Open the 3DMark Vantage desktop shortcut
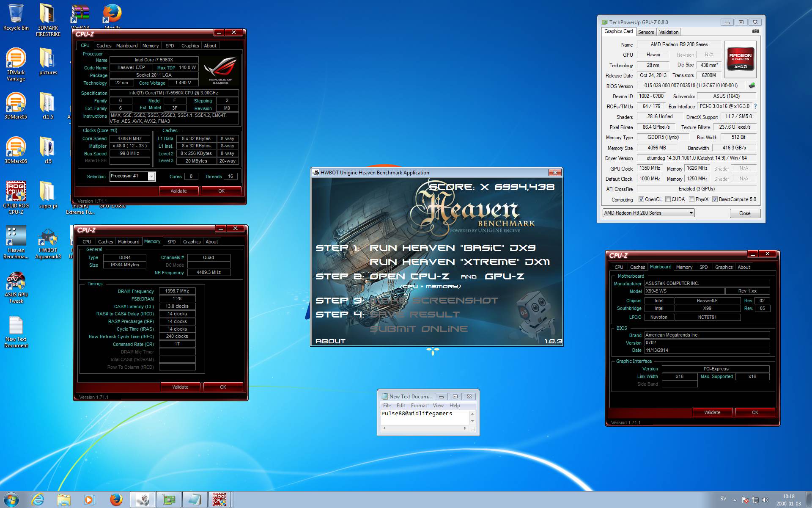This screenshot has width=812, height=508. (16, 64)
